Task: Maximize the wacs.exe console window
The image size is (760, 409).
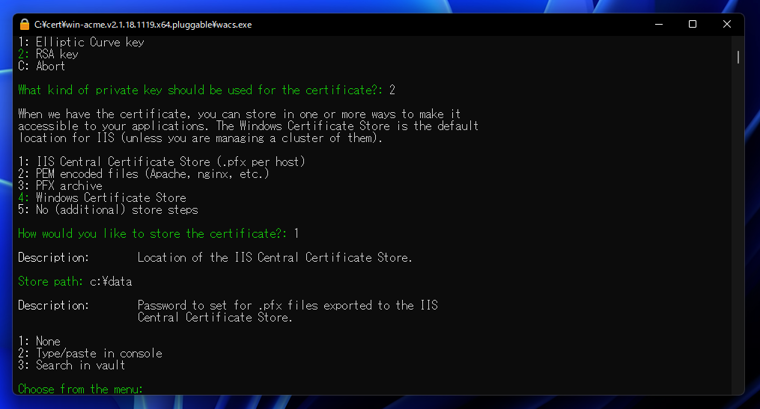Action: pos(693,24)
